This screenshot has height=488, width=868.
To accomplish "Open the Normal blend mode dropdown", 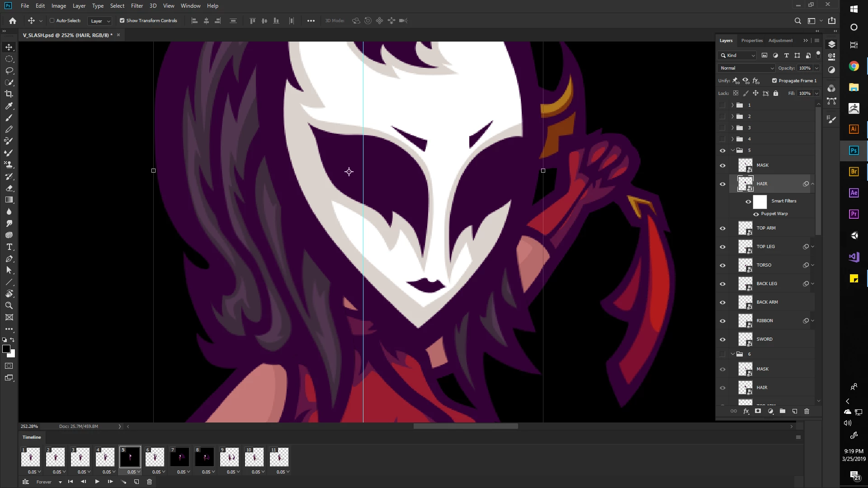I will (746, 68).
